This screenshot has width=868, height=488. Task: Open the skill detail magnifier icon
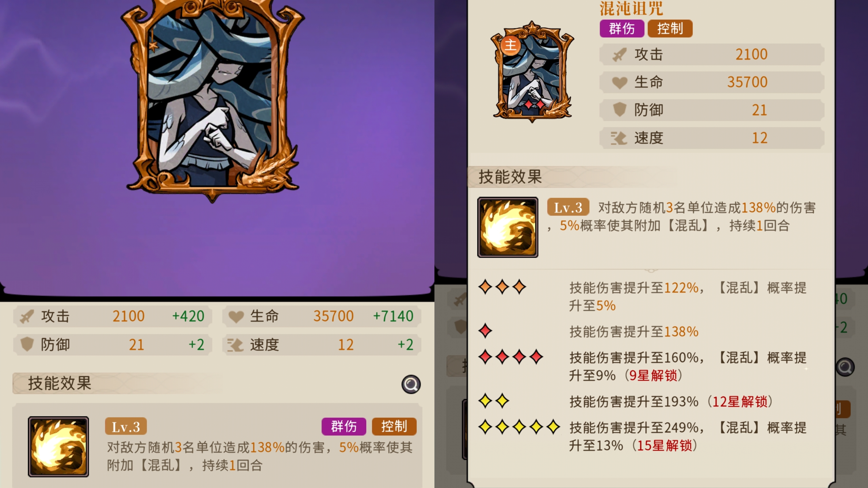tap(411, 384)
